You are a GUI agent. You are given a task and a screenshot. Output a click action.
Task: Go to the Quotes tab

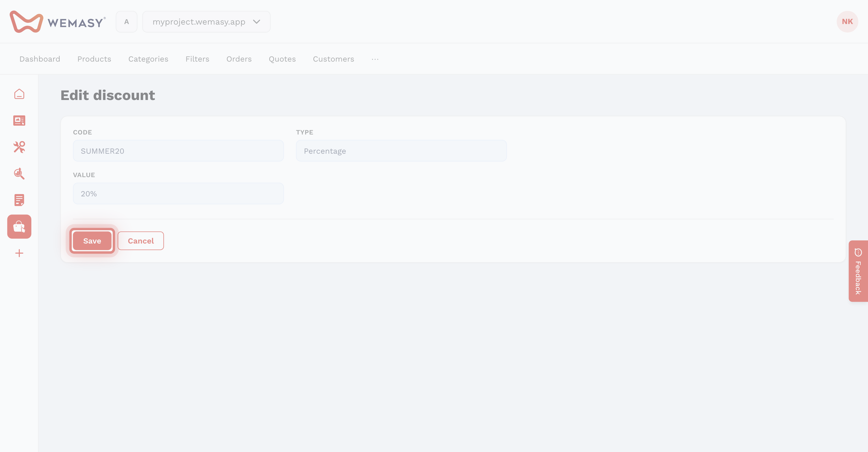282,59
